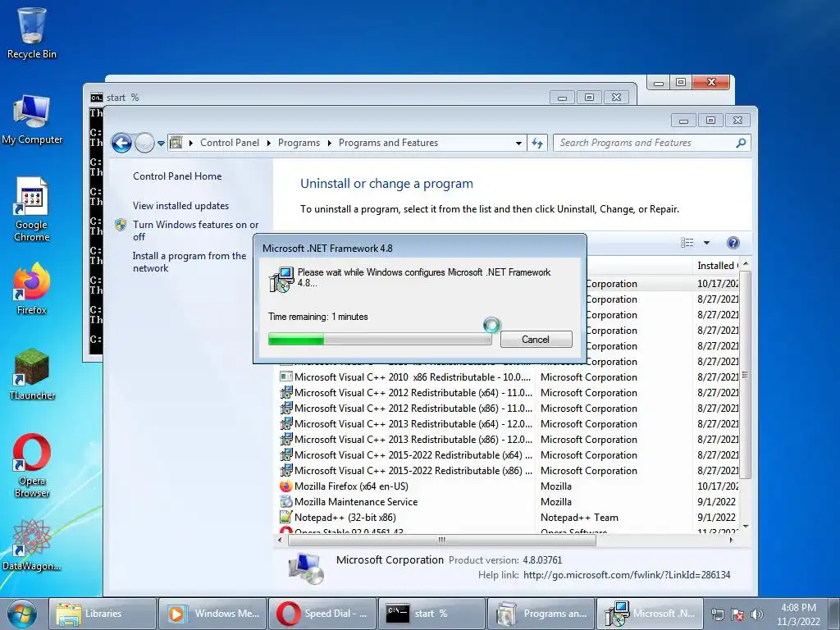Click the Forward arrow in Control Panel
The width and height of the screenshot is (840, 630).
pos(144,143)
